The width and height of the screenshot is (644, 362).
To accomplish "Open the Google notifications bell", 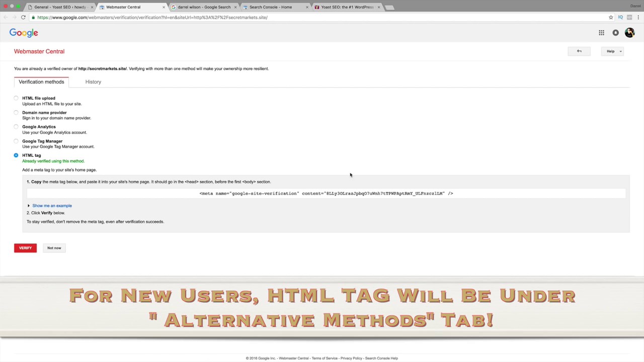I will [615, 33].
